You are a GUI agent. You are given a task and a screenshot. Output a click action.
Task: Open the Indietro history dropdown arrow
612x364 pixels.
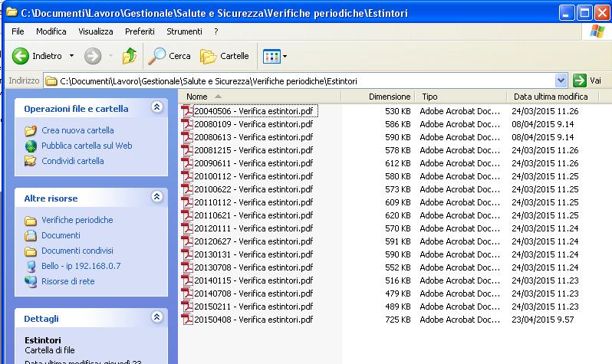pos(71,56)
